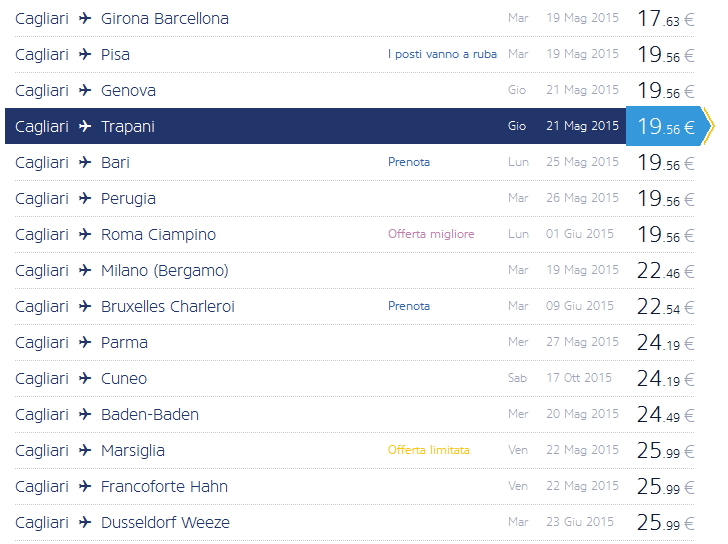
Task: Click the Offerta limitata label for Marsiglia
Action: 429,450
